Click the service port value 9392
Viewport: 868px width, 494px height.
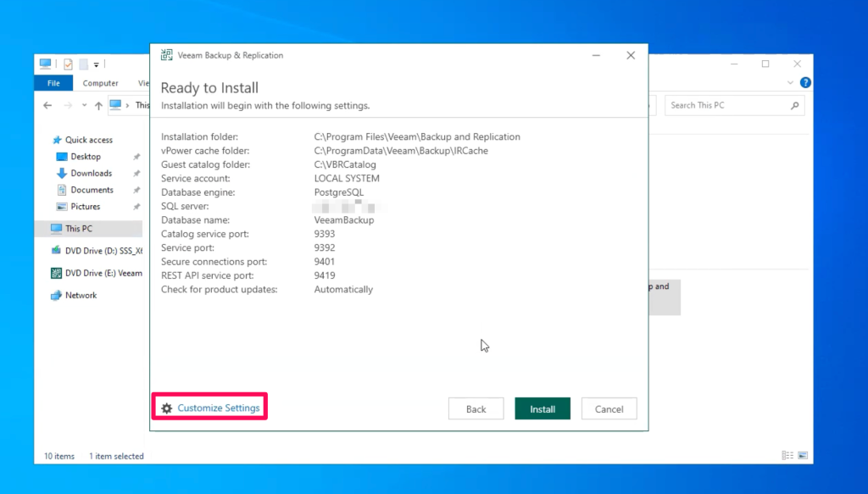[325, 247]
